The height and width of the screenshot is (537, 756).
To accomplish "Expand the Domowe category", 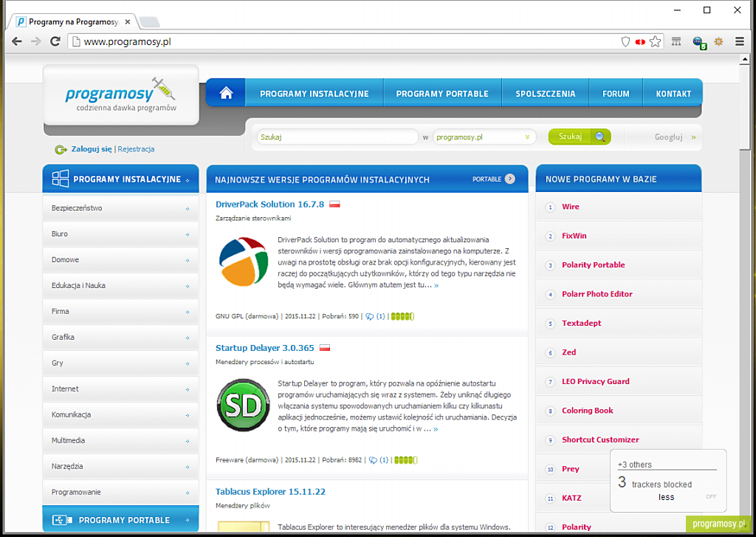I will [120, 260].
